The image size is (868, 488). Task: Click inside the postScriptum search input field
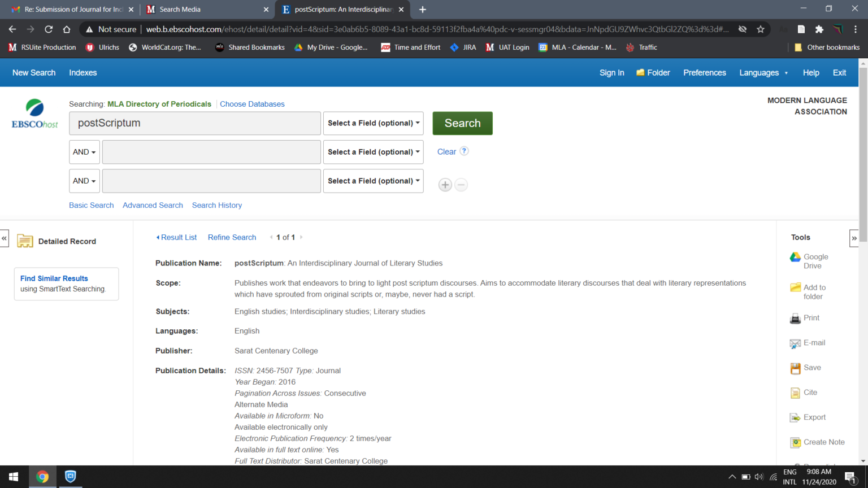click(194, 123)
